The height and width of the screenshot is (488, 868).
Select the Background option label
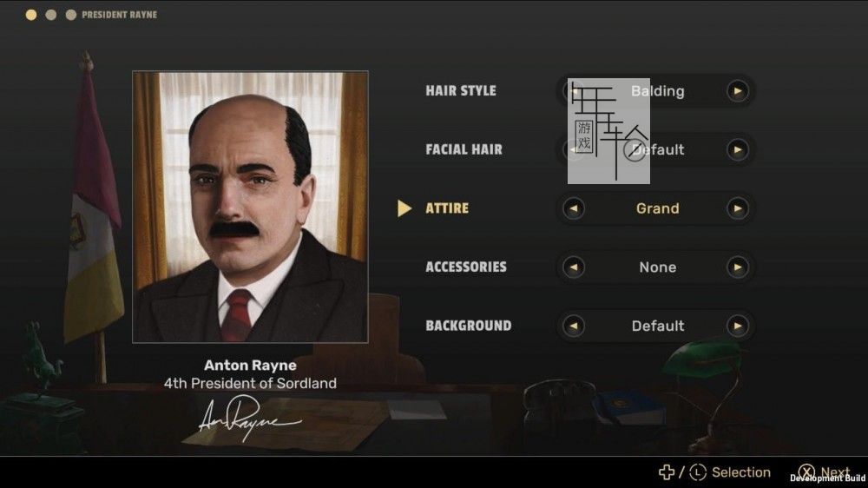pos(468,326)
